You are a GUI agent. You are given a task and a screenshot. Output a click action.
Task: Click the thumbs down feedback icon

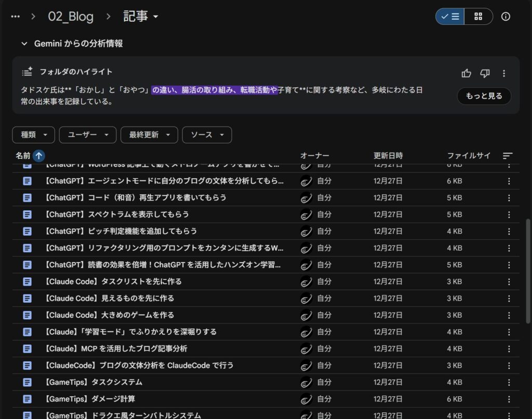coord(485,73)
